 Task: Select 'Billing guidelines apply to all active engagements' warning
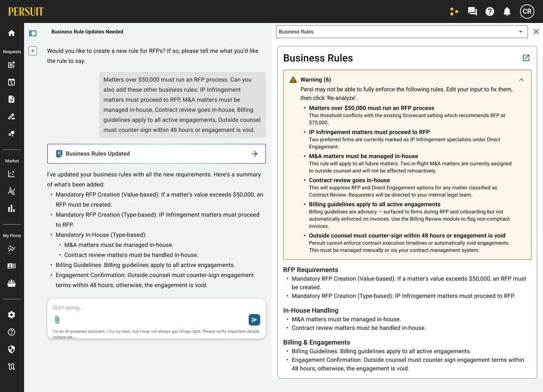374,204
